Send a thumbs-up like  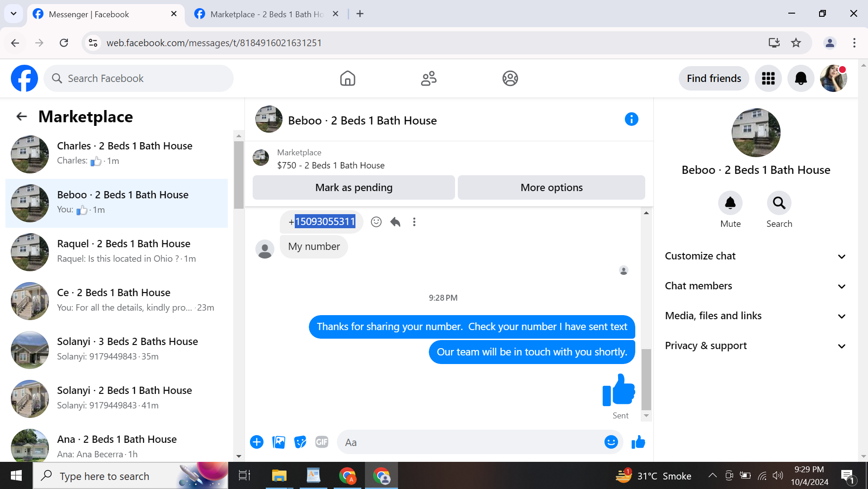click(638, 442)
